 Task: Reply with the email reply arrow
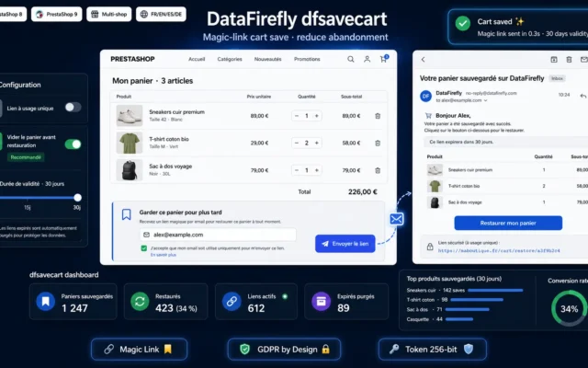click(582, 96)
